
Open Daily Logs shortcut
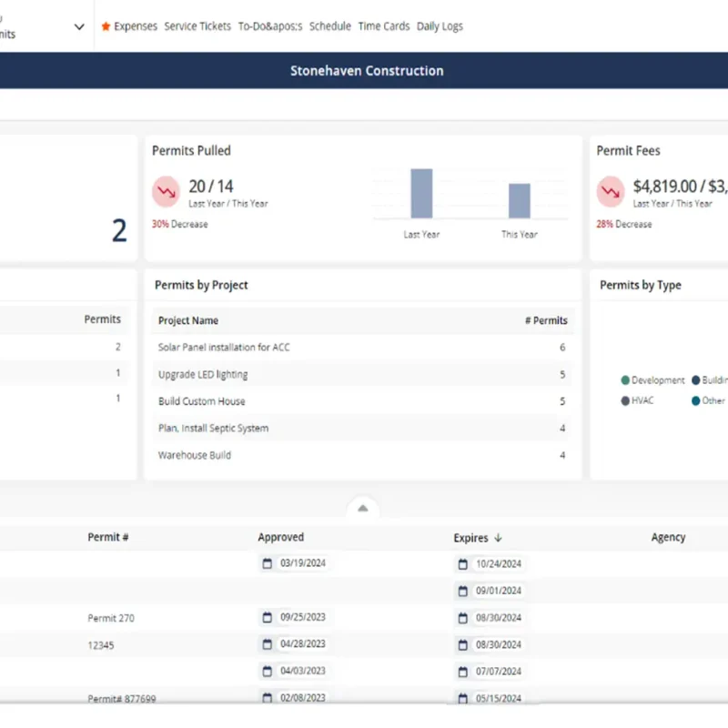pyautogui.click(x=440, y=26)
